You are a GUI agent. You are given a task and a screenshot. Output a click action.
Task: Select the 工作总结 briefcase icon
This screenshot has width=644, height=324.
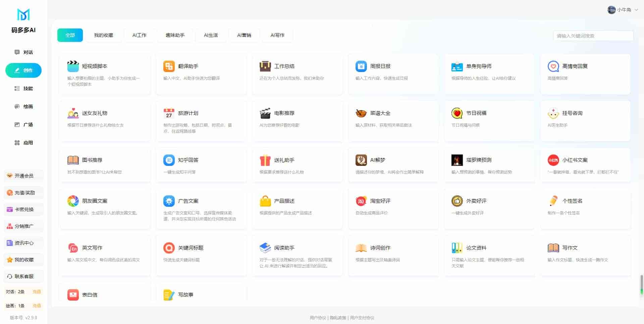[x=265, y=66]
